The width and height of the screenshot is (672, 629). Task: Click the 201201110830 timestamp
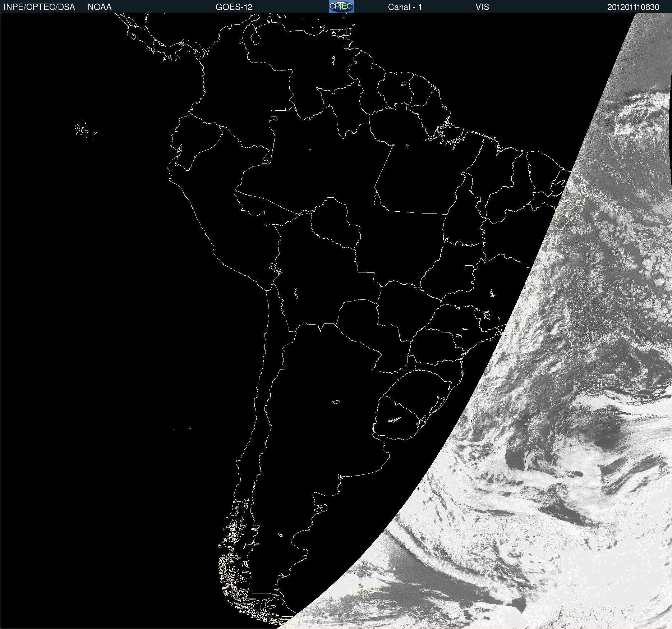click(633, 7)
